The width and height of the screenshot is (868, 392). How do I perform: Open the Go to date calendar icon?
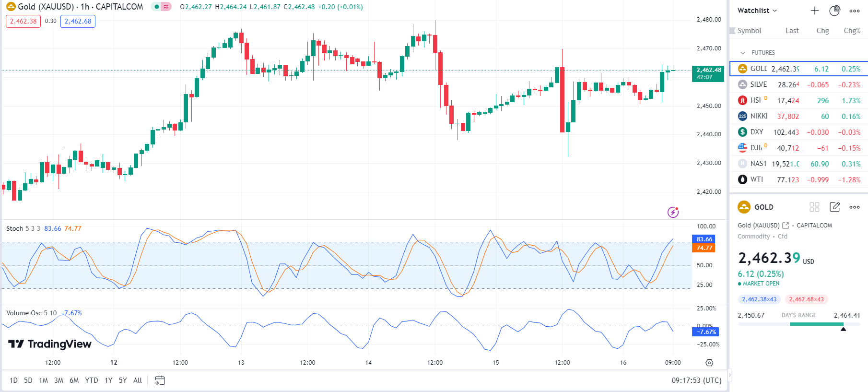pyautogui.click(x=160, y=380)
